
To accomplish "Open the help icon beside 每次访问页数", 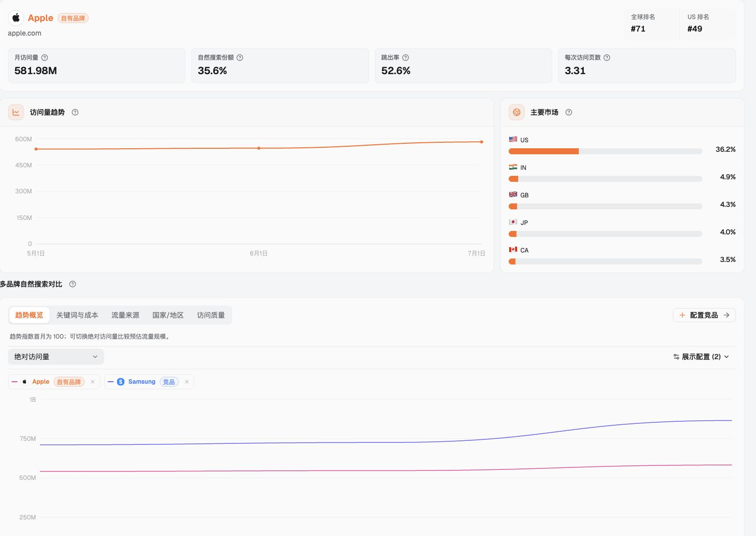I will tap(607, 58).
